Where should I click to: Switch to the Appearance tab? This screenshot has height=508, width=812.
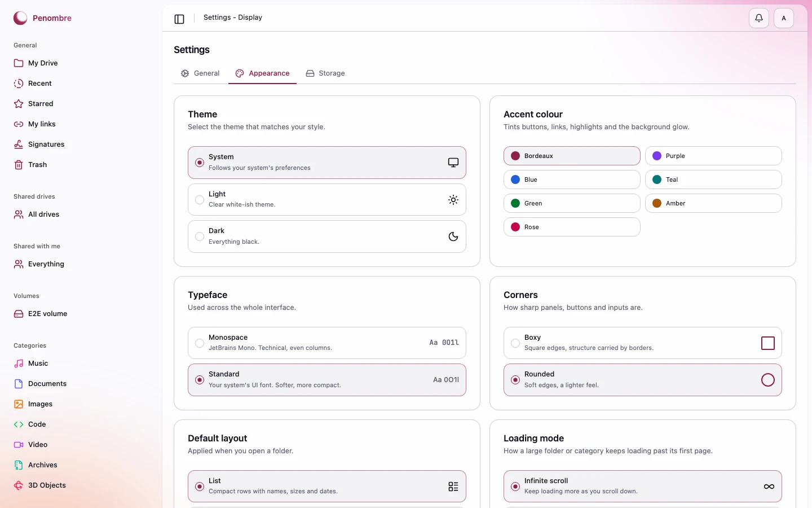[263, 73]
